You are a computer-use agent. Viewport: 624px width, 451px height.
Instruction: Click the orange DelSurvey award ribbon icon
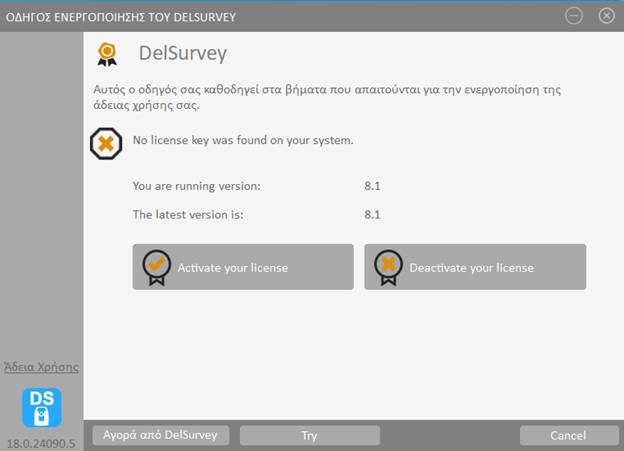(107, 54)
